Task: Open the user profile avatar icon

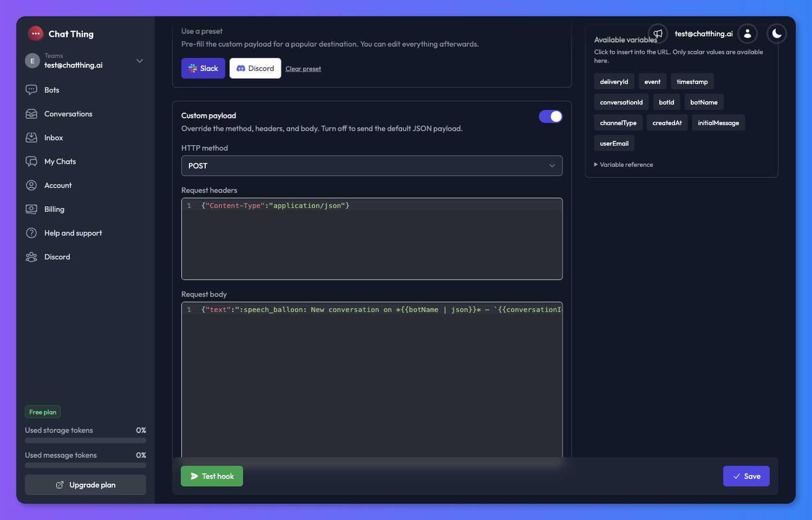Action: [748, 34]
